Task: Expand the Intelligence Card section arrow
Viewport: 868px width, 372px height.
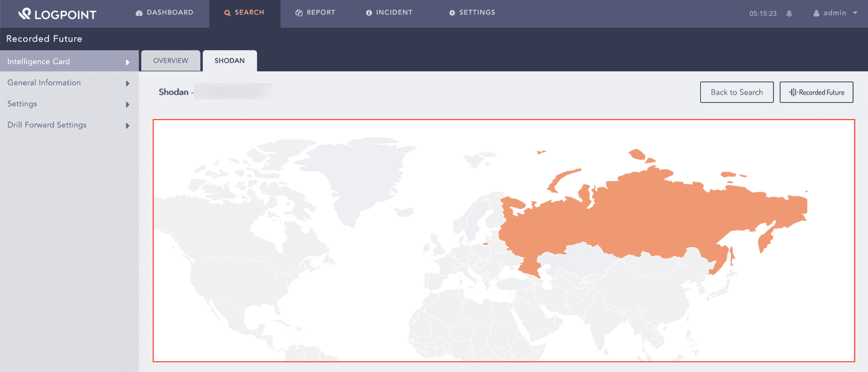Action: tap(128, 61)
